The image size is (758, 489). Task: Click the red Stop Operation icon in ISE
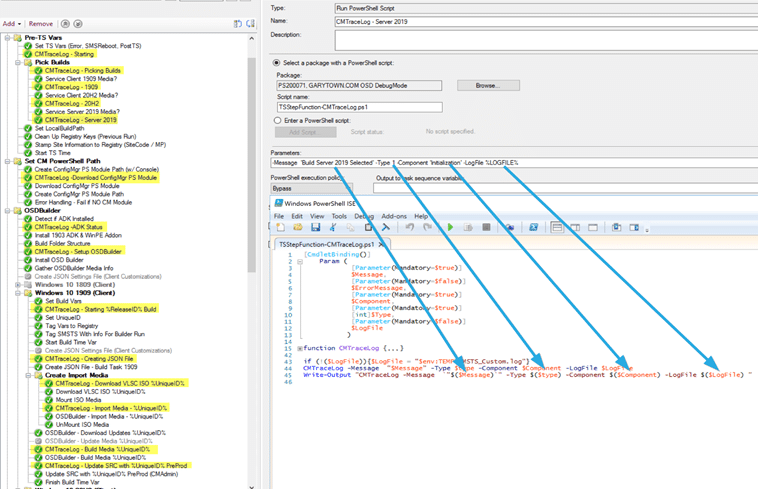pos(486,227)
